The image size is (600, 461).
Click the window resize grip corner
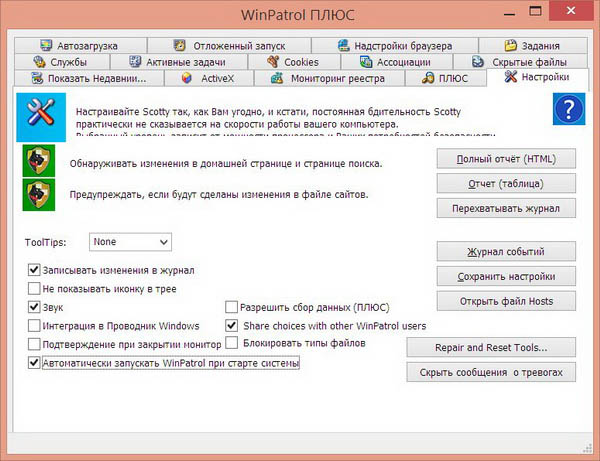587,448
